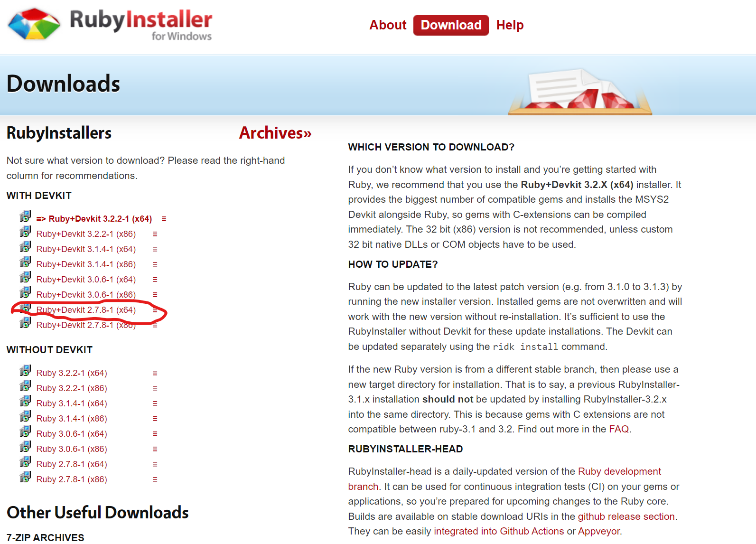
Task: Visit the github release section link
Action: coord(626,516)
